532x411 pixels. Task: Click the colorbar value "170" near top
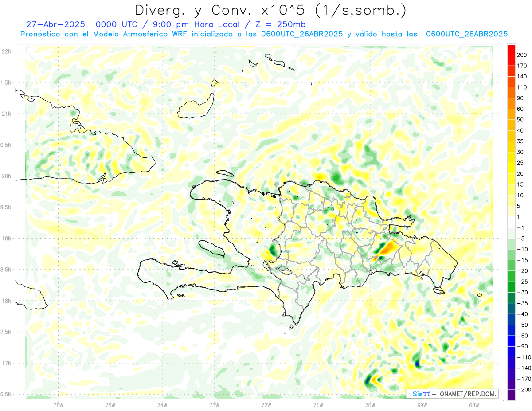[522, 66]
